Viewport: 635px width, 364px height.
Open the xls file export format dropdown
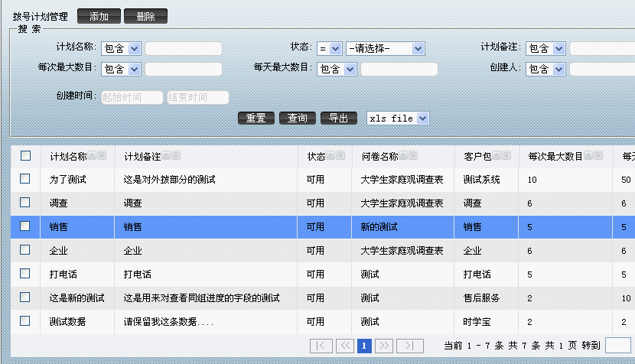coord(398,119)
